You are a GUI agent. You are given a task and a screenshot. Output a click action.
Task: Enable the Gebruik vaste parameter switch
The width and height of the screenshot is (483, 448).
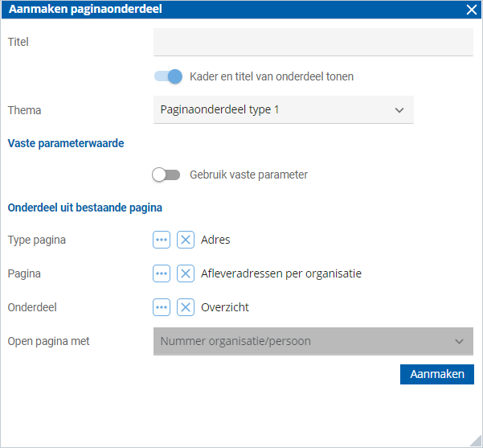click(166, 175)
